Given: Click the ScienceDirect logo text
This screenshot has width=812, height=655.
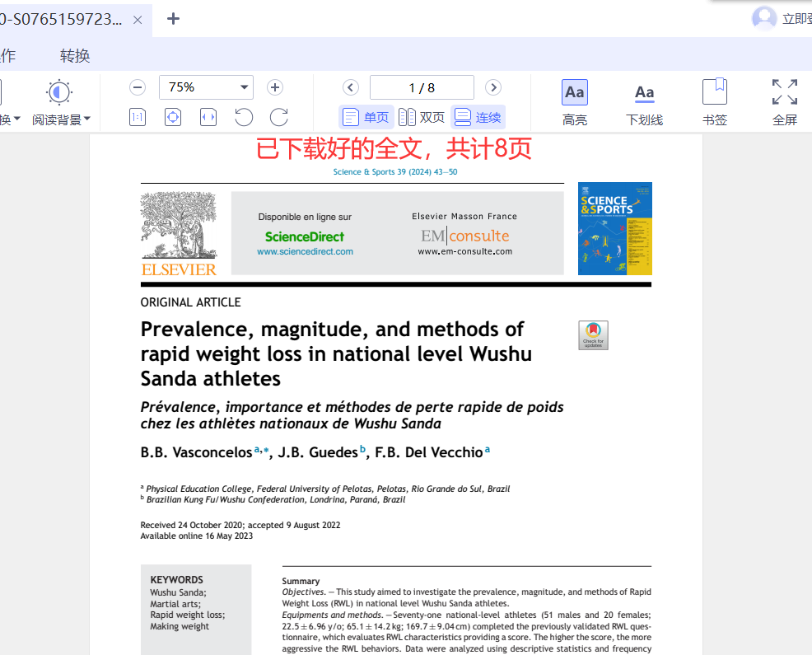Looking at the screenshot, I should pyautogui.click(x=305, y=236).
